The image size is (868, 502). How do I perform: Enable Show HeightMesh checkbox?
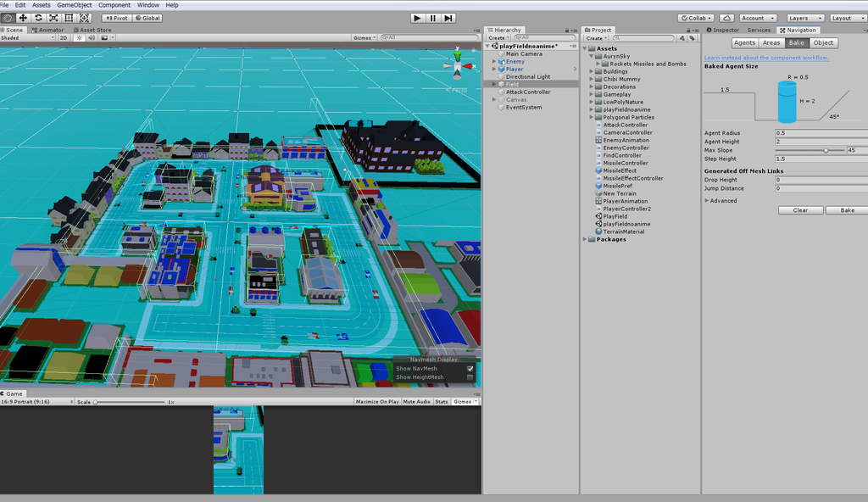[x=470, y=377]
